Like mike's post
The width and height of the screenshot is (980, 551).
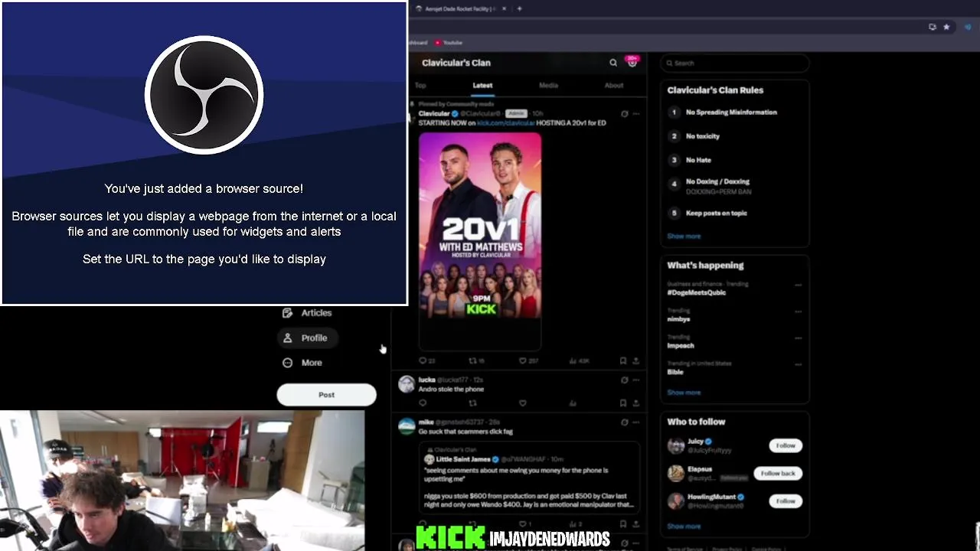(x=525, y=524)
